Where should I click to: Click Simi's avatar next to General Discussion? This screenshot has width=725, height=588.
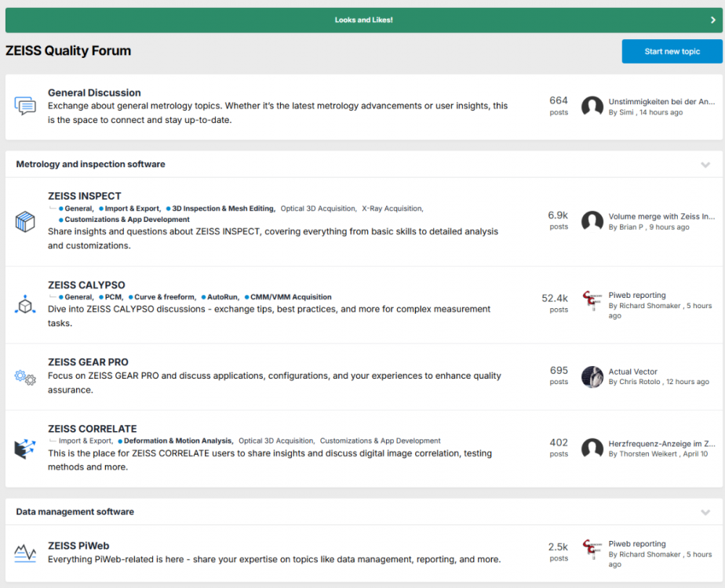coord(592,107)
